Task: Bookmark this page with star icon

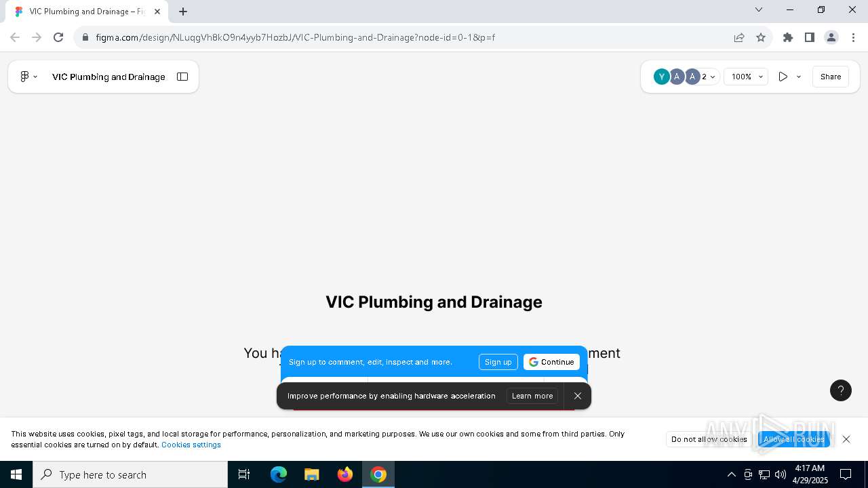Action: 761,37
